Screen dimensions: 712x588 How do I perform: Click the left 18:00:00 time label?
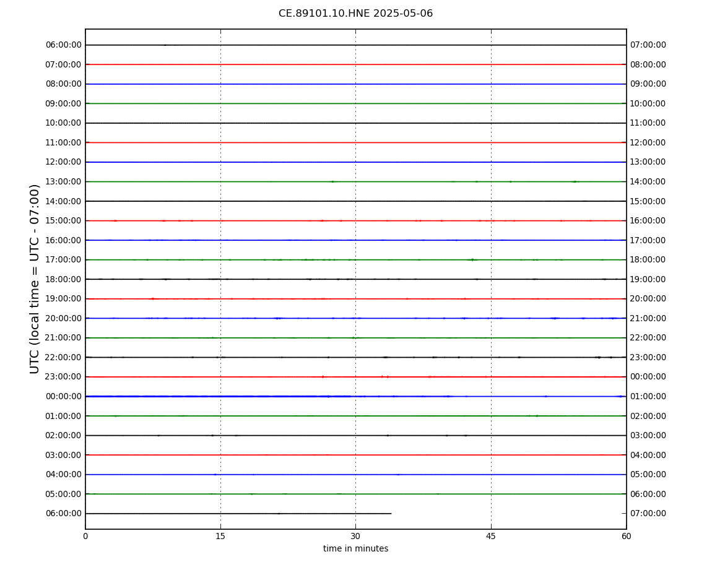pyautogui.click(x=63, y=279)
